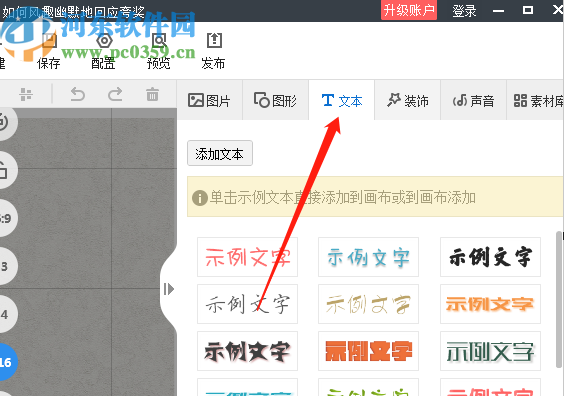Pick the tan handwritten sample text style
Screen dimensions: 564x396
pyautogui.click(x=368, y=304)
